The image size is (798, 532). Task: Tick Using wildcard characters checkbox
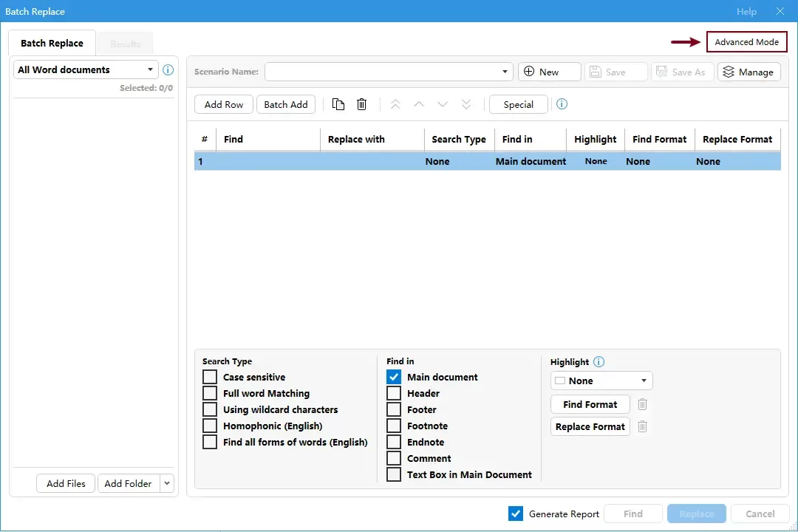210,409
